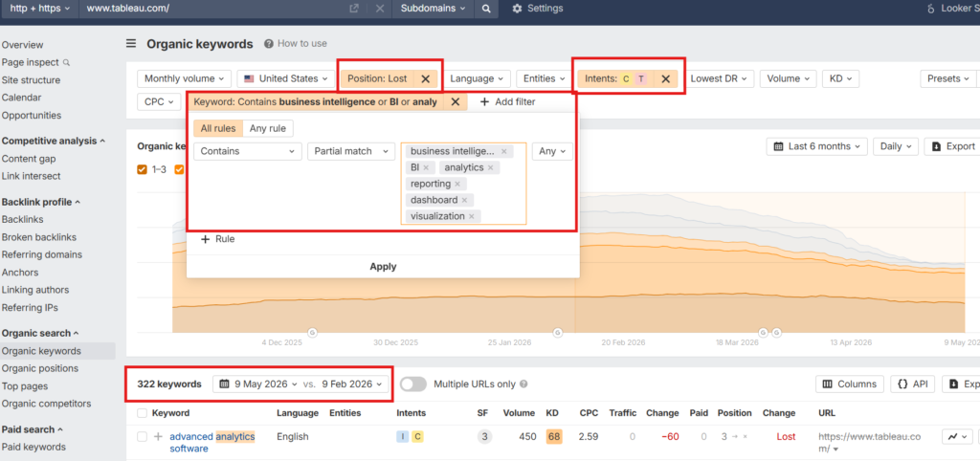
Task: Remove the visualization keyword tag
Action: click(x=471, y=217)
